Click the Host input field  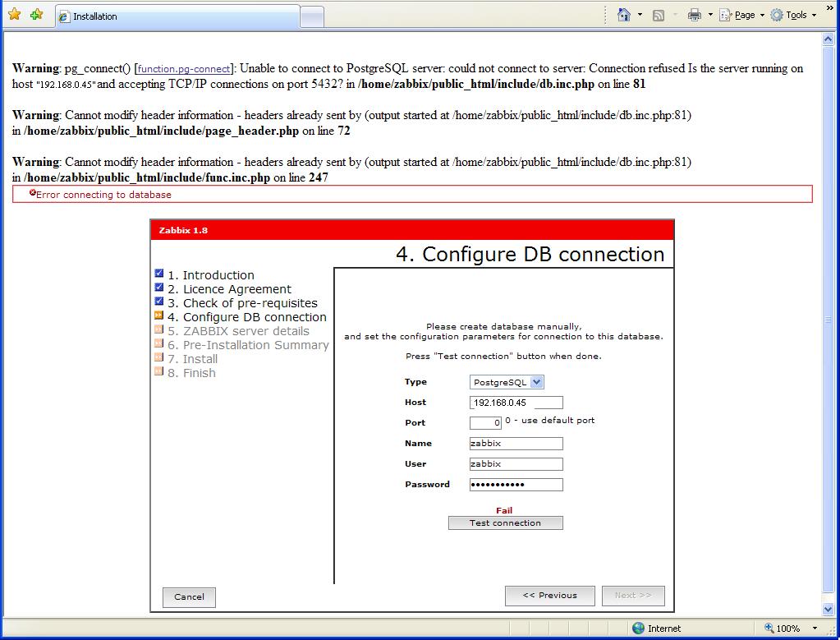point(516,403)
